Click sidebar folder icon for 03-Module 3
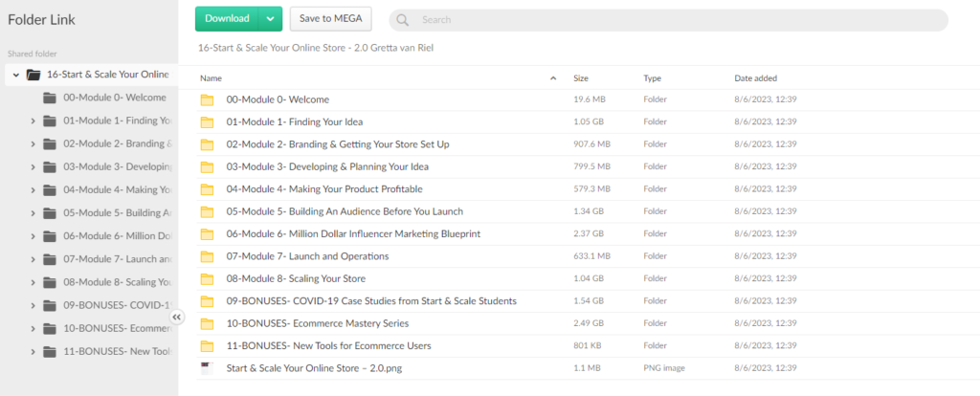 pos(50,166)
